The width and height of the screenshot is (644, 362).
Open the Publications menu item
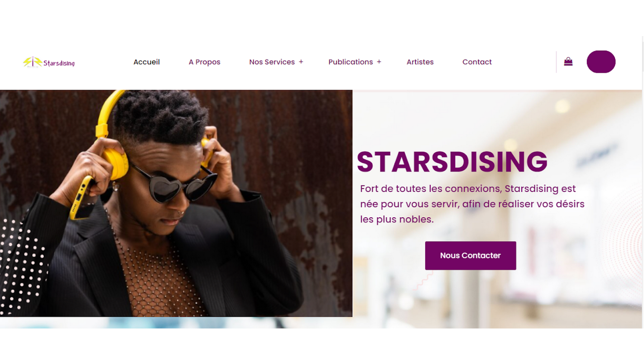coord(351,62)
